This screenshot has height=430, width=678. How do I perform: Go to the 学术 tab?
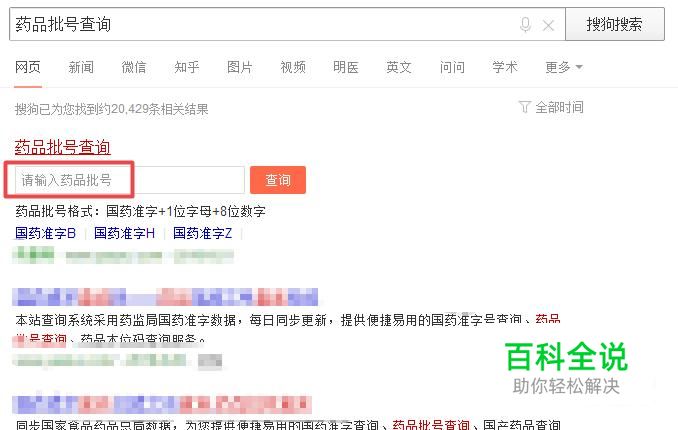click(505, 67)
